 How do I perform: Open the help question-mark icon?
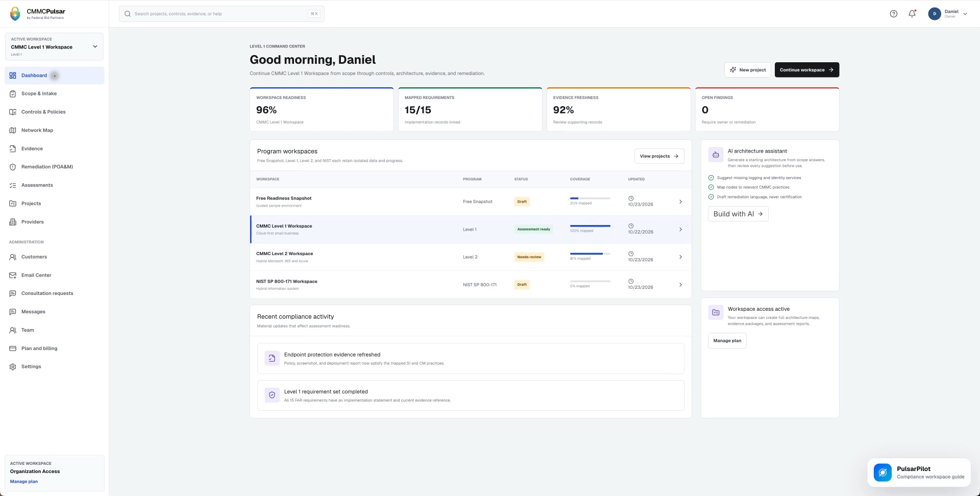tap(893, 14)
